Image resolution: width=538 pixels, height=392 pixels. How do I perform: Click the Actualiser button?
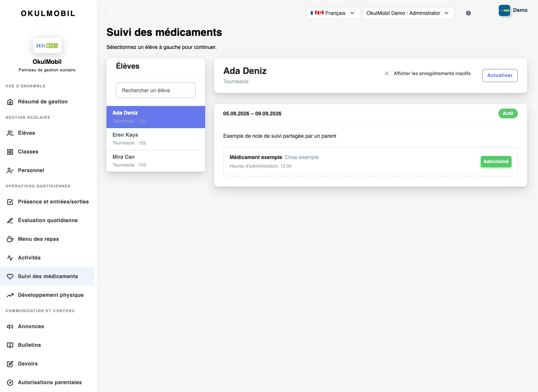click(x=500, y=75)
